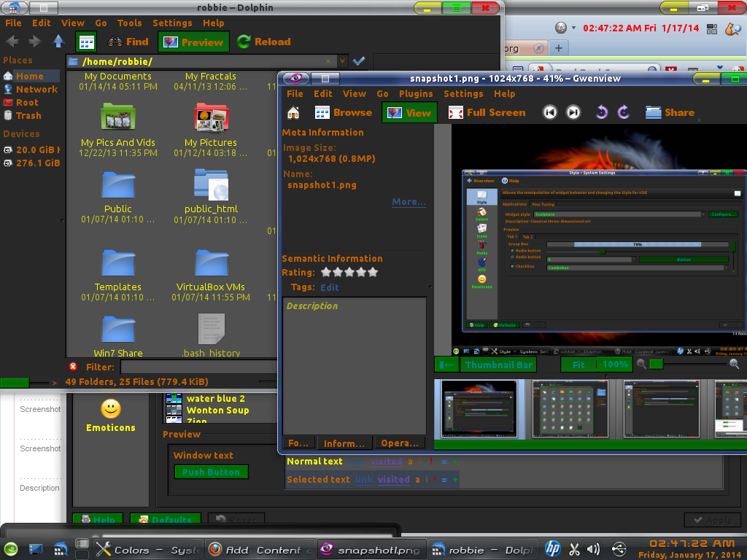Viewport: 747px width, 560px height.
Task: Switch to Operations sidebar tab
Action: coord(400,443)
